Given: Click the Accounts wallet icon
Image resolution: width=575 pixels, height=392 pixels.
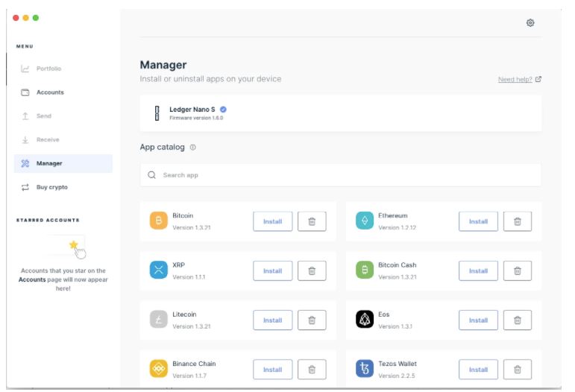Looking at the screenshot, I should (x=25, y=92).
